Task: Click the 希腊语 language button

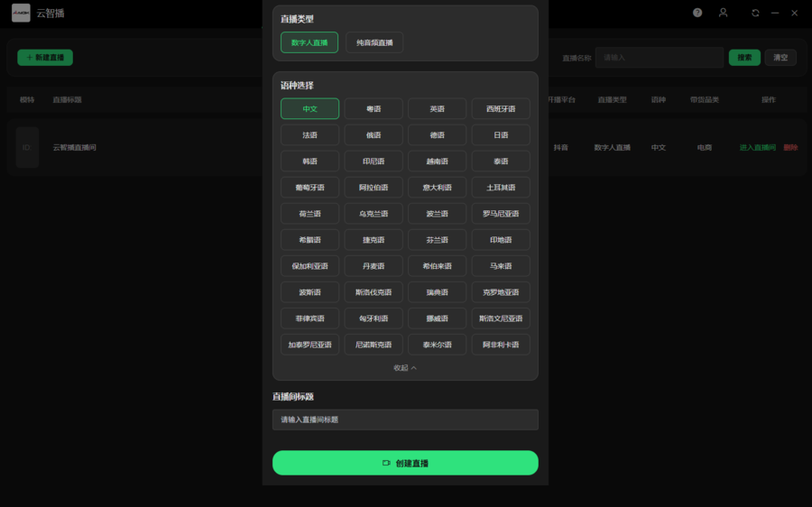Action: 309,240
